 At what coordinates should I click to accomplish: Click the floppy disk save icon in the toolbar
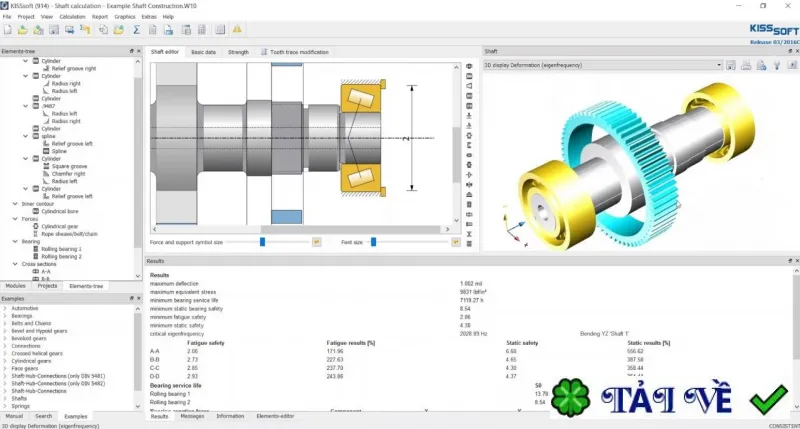coord(54,30)
